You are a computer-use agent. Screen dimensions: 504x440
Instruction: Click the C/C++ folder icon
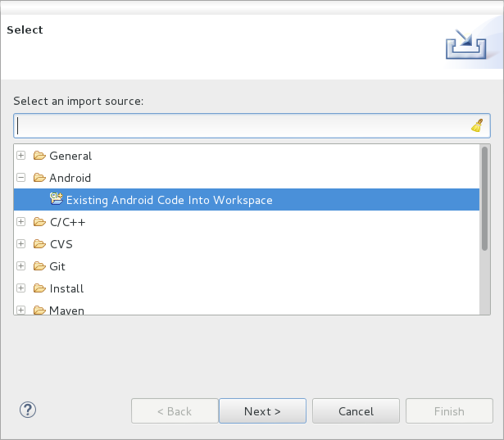pyautogui.click(x=39, y=222)
